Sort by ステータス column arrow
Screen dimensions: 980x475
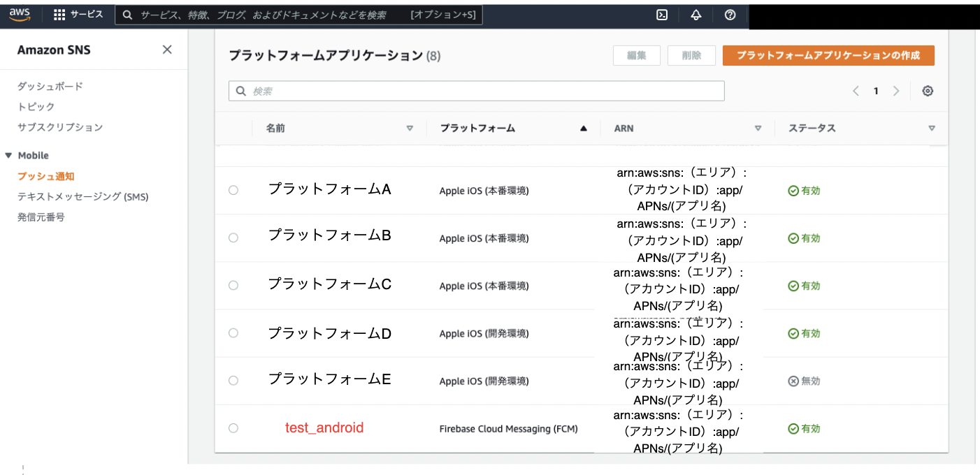point(931,129)
